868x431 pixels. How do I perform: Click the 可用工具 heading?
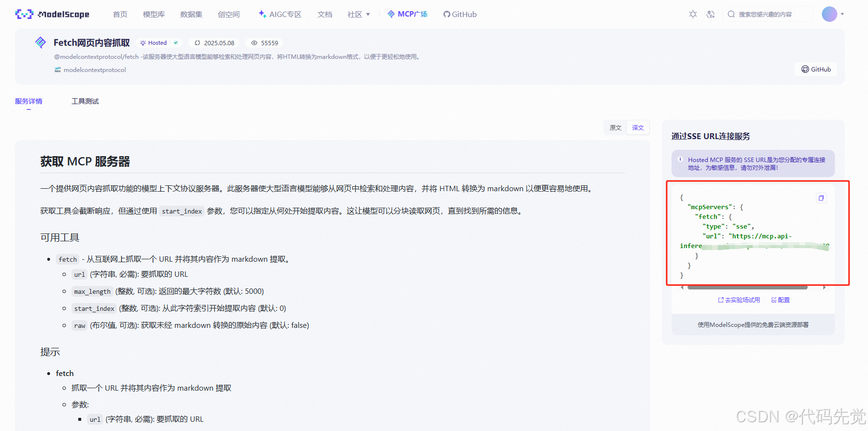click(60, 237)
